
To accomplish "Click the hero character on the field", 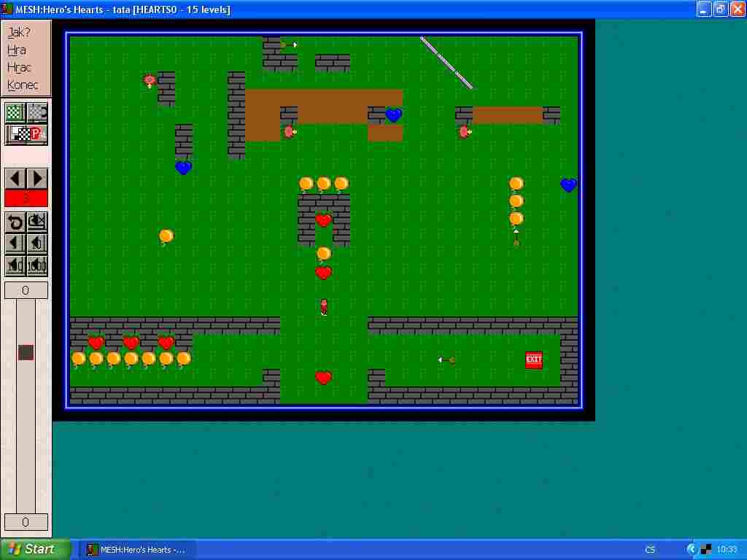I will coord(323,307).
